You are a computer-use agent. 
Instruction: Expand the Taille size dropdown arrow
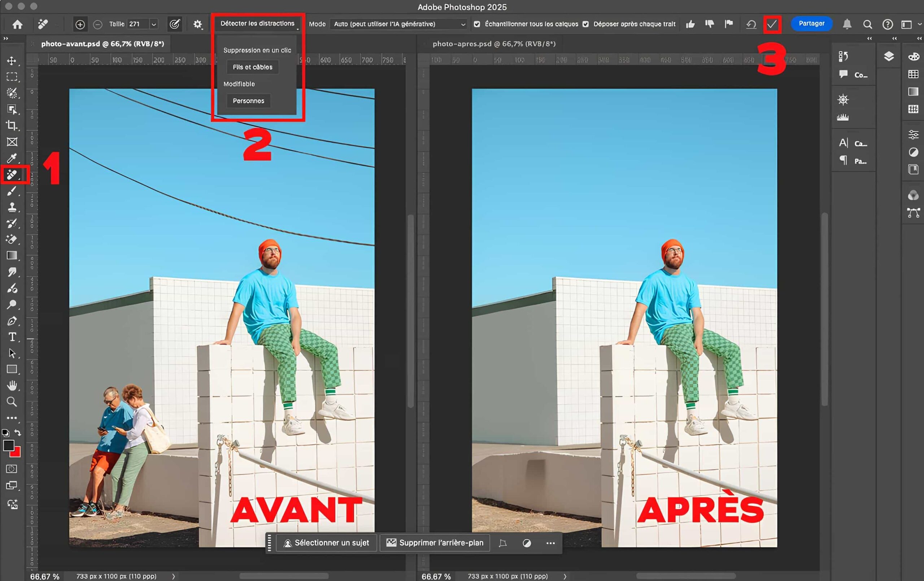153,24
